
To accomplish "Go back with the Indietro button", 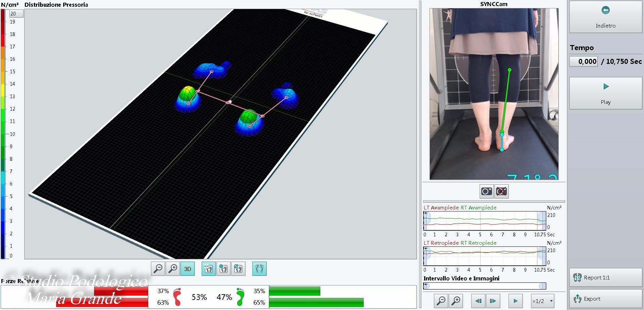I will [606, 17].
